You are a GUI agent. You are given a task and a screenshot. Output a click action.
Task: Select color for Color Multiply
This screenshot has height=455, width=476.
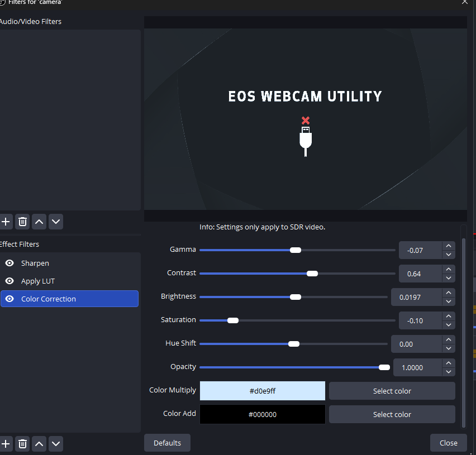(x=392, y=391)
